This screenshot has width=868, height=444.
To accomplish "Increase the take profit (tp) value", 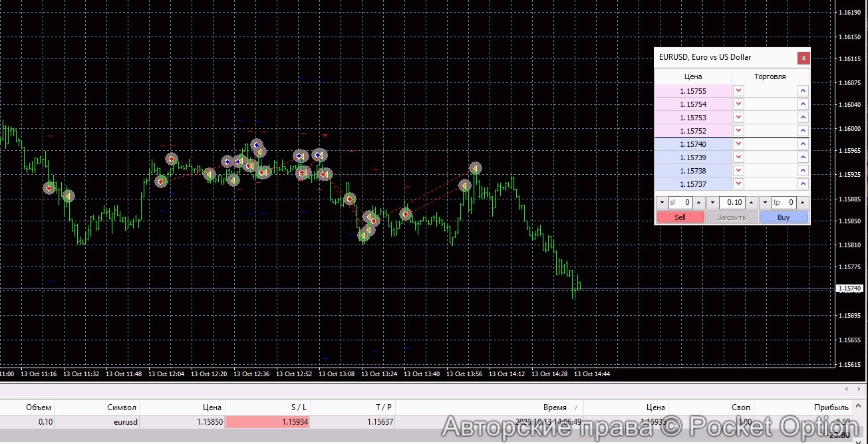I will tap(803, 203).
